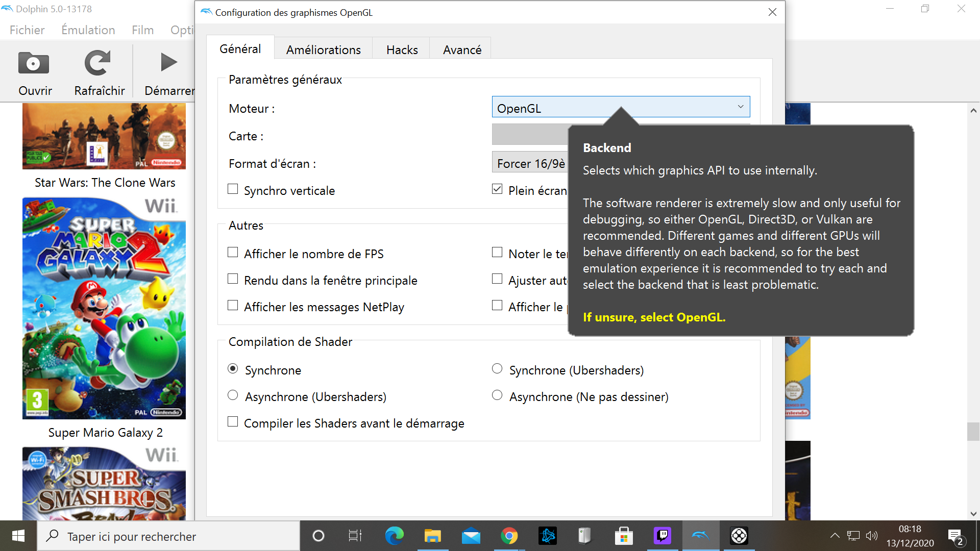Toggle the Ajuster auto checkbox
The image size is (980, 551).
pyautogui.click(x=497, y=279)
